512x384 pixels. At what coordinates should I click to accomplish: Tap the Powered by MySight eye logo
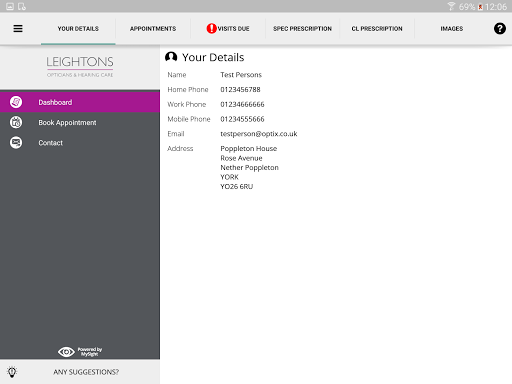[x=80, y=351]
